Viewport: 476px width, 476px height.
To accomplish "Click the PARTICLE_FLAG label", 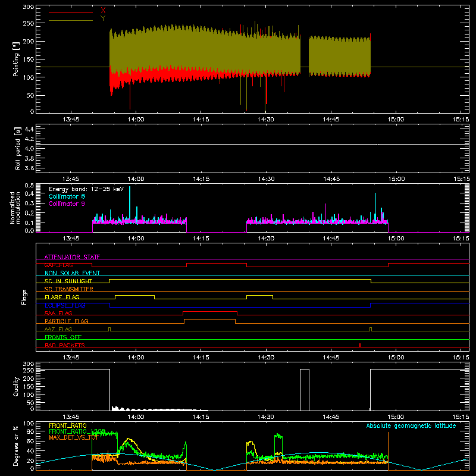I will (67, 321).
